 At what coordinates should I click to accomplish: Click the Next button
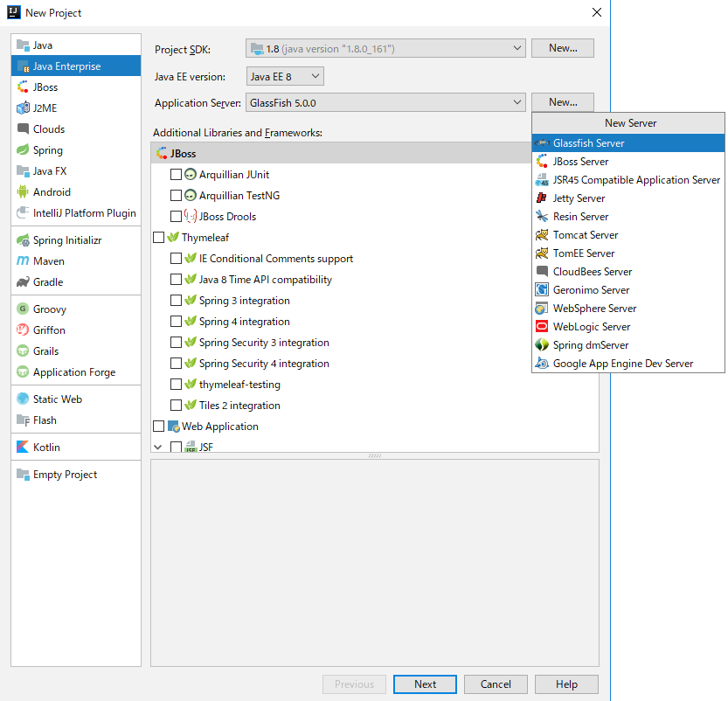tap(425, 684)
